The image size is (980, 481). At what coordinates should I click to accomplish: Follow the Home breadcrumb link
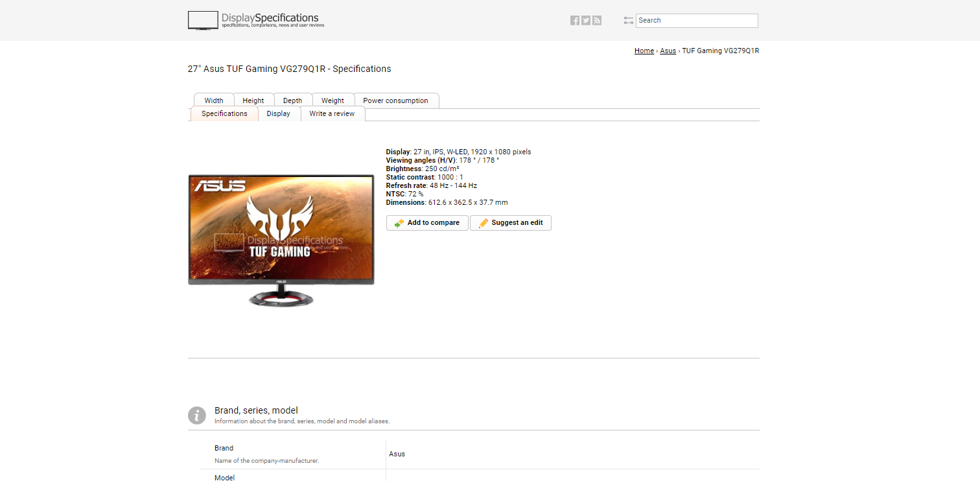pyautogui.click(x=644, y=51)
